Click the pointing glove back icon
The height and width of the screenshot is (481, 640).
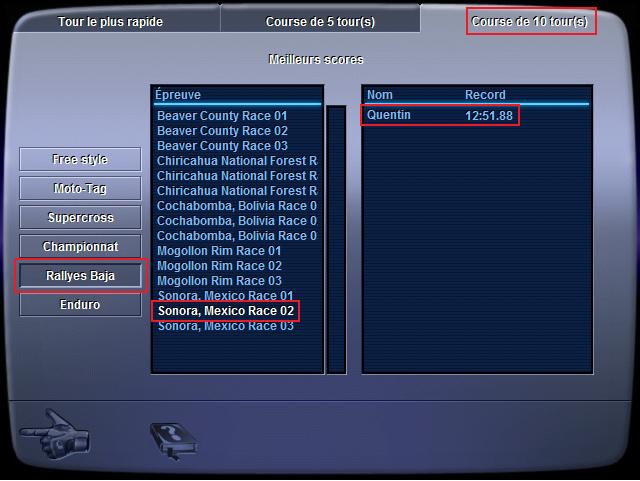(55, 435)
